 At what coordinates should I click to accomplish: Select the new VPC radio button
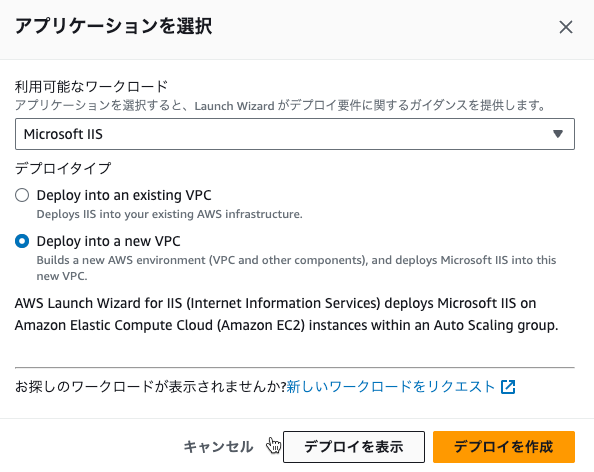22,241
